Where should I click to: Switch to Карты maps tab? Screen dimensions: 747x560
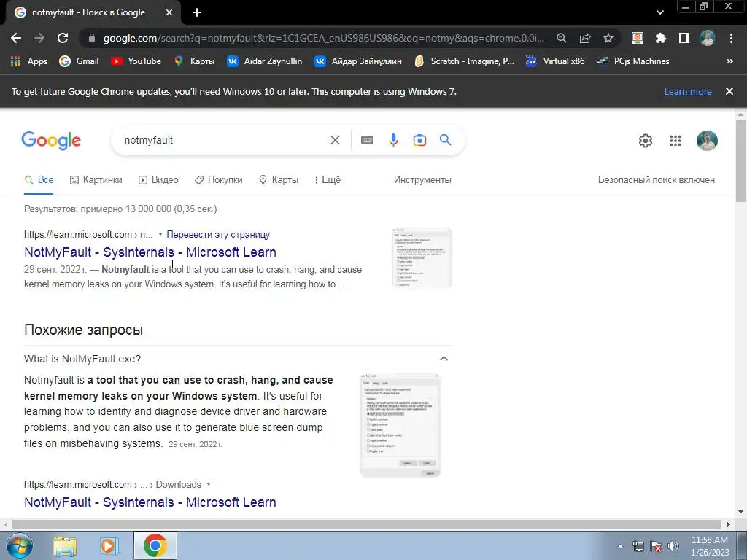(x=278, y=180)
